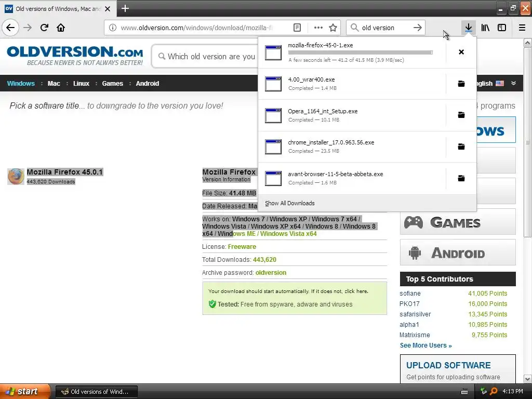Open containing folder for avant-browser-11-5-beta-abbeta.exe
The image size is (532, 399).
pos(461,178)
